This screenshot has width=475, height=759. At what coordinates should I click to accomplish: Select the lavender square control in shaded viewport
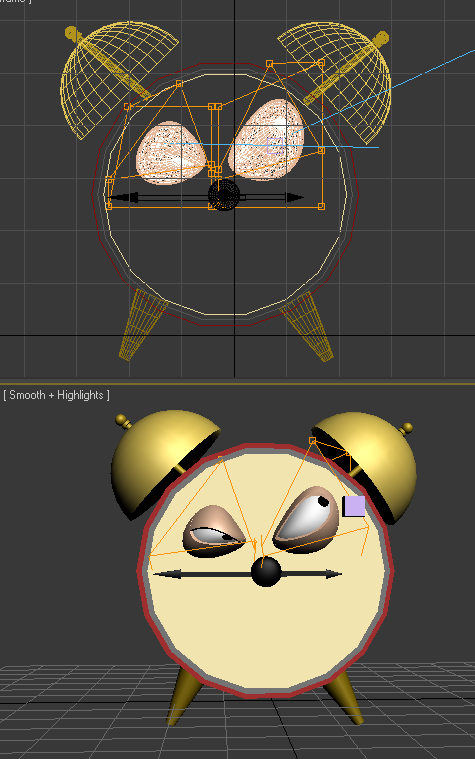click(x=354, y=506)
